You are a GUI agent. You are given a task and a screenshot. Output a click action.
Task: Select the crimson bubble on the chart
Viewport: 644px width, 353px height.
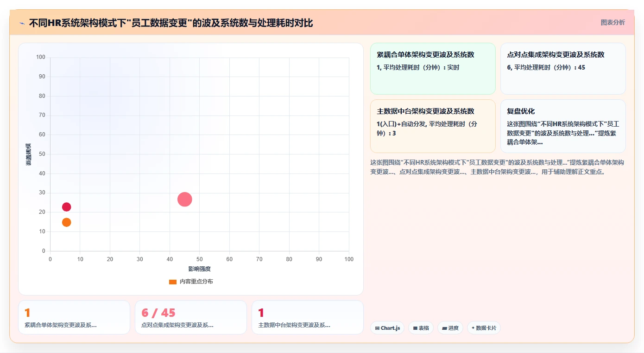(x=66, y=207)
